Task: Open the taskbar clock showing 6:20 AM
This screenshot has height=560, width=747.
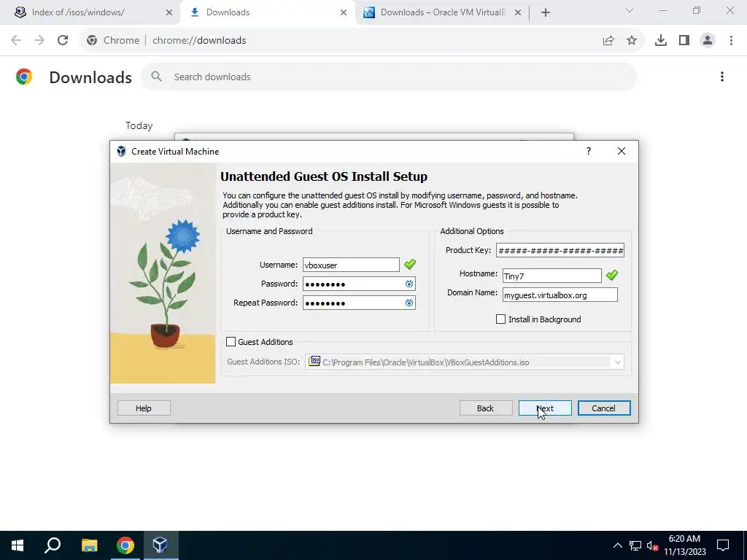Action: pos(684,545)
